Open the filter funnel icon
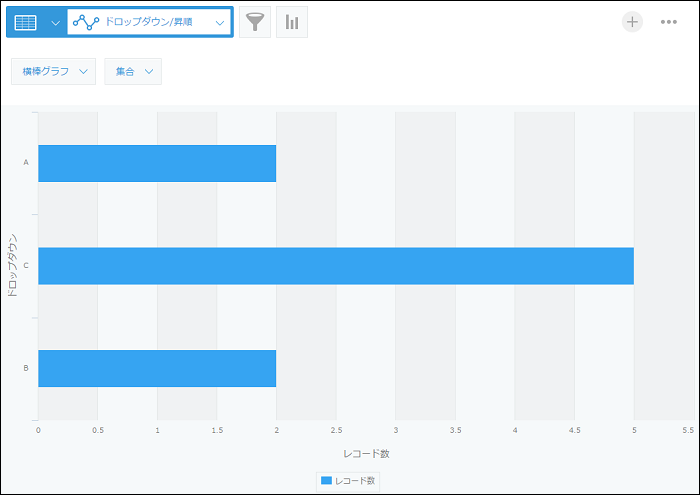The width and height of the screenshot is (700, 495). point(255,22)
